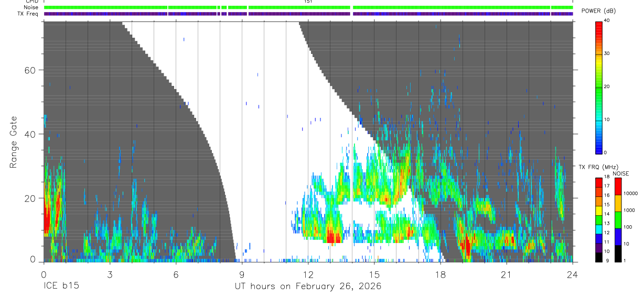
Task: Select the 40 tick on POWER scale
Action: [607, 20]
